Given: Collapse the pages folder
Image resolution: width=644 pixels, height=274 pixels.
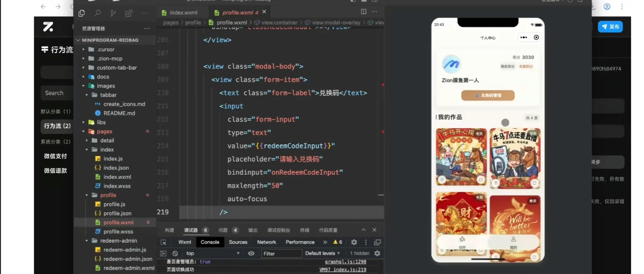Looking at the screenshot, I should (105, 131).
